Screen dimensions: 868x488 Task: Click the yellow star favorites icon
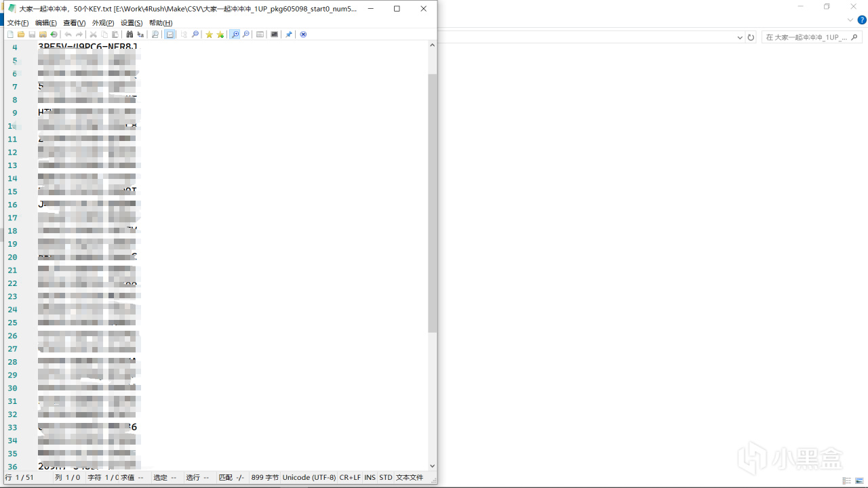tap(210, 35)
